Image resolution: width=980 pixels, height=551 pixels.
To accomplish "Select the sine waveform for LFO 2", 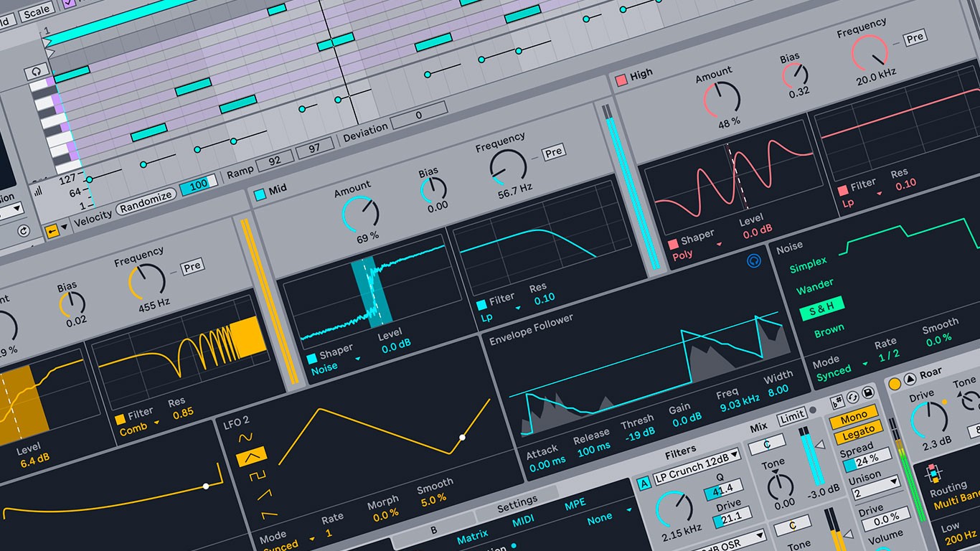I will coord(246,436).
